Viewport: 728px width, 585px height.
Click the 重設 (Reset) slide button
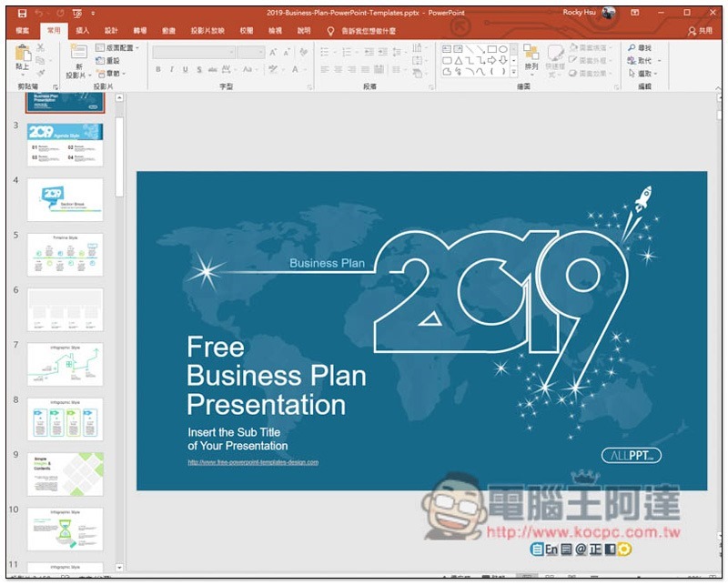click(x=107, y=60)
